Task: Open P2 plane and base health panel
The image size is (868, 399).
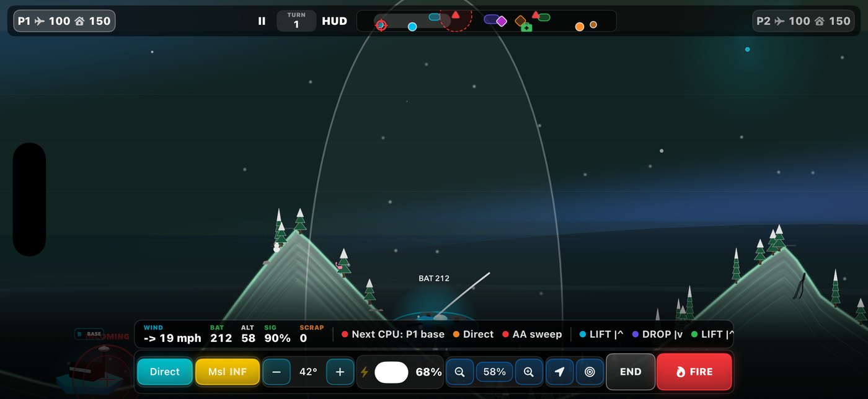Action: [804, 21]
